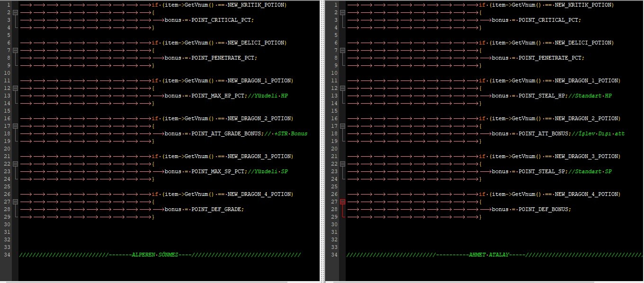The height and width of the screenshot is (283, 644).
Task: Click NEW_DRAGON_3_POTION condition in the left pane
Action: click(x=259, y=156)
